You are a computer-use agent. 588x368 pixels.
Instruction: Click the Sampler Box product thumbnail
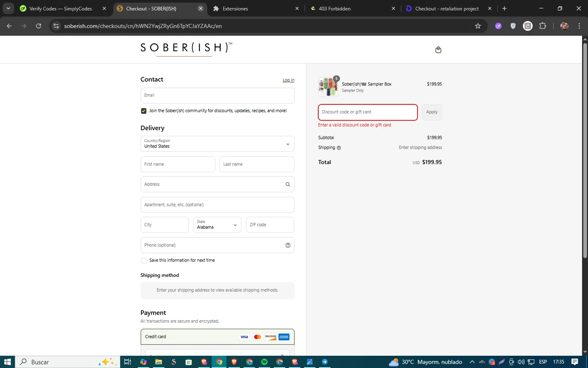[328, 87]
